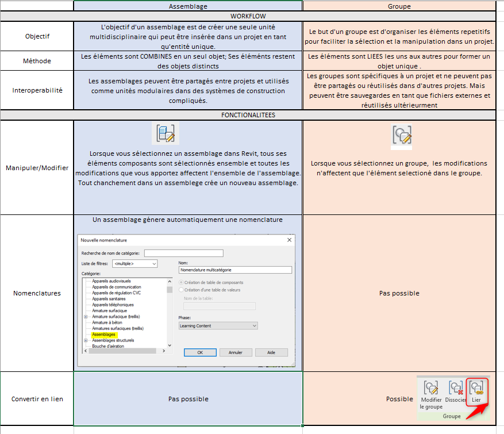This screenshot has height=434, width=504.
Task: Open the Phase dropdown showing Learning Content
Action: click(218, 326)
